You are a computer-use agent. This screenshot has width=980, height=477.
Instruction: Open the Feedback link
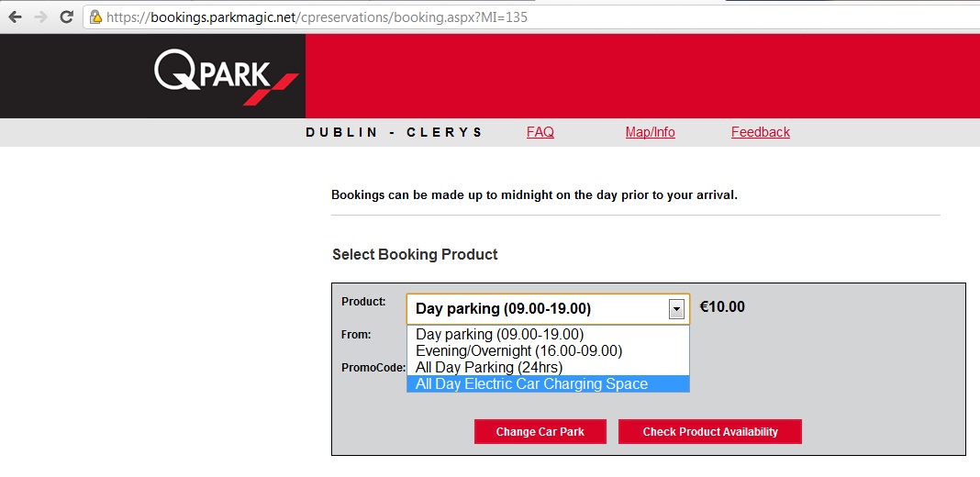760,132
